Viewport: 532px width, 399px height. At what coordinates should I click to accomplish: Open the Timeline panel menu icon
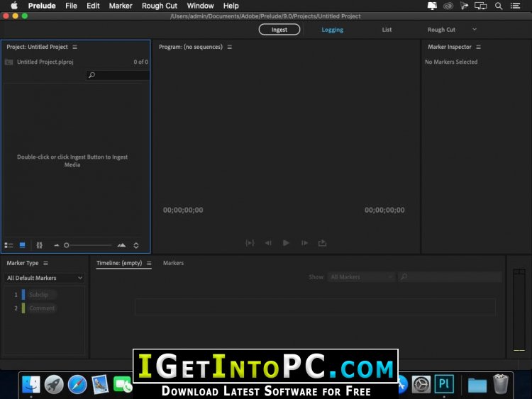149,263
